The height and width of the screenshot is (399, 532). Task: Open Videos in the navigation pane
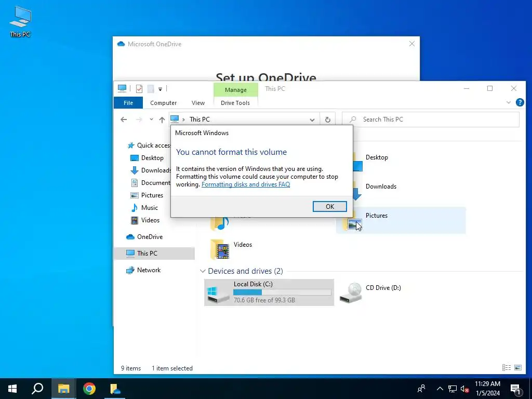pyautogui.click(x=145, y=220)
